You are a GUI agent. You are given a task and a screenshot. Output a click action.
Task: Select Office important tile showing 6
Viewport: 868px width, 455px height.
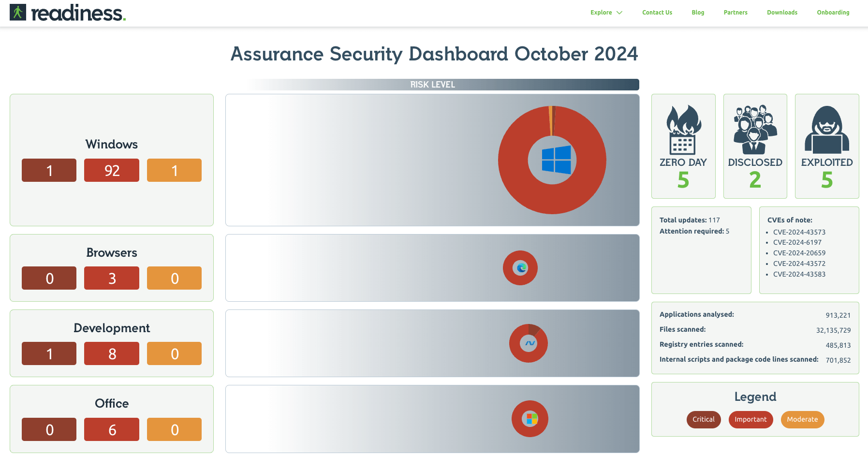coord(112,429)
